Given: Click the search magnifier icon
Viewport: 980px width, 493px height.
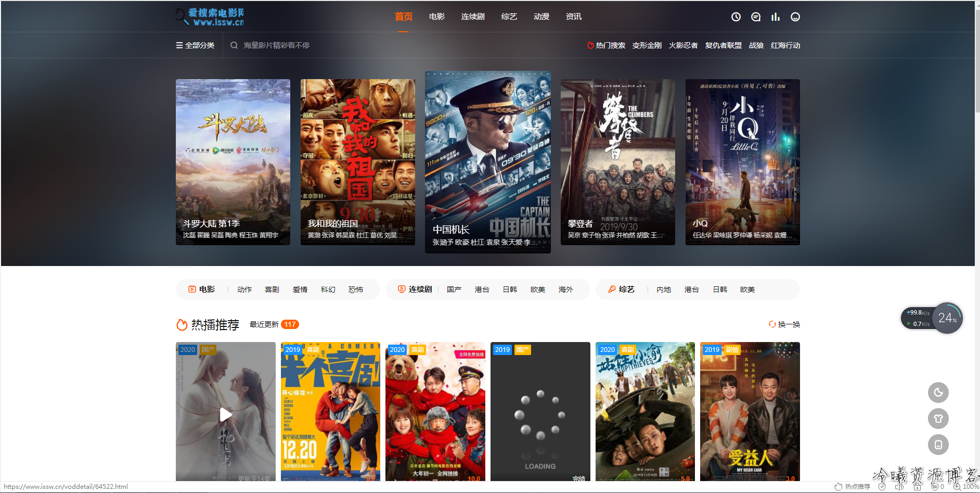Looking at the screenshot, I should [x=234, y=45].
